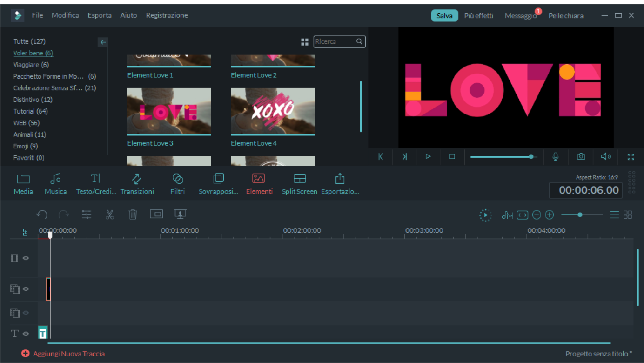Open the Split Screen panel
The height and width of the screenshot is (363, 644).
(299, 184)
